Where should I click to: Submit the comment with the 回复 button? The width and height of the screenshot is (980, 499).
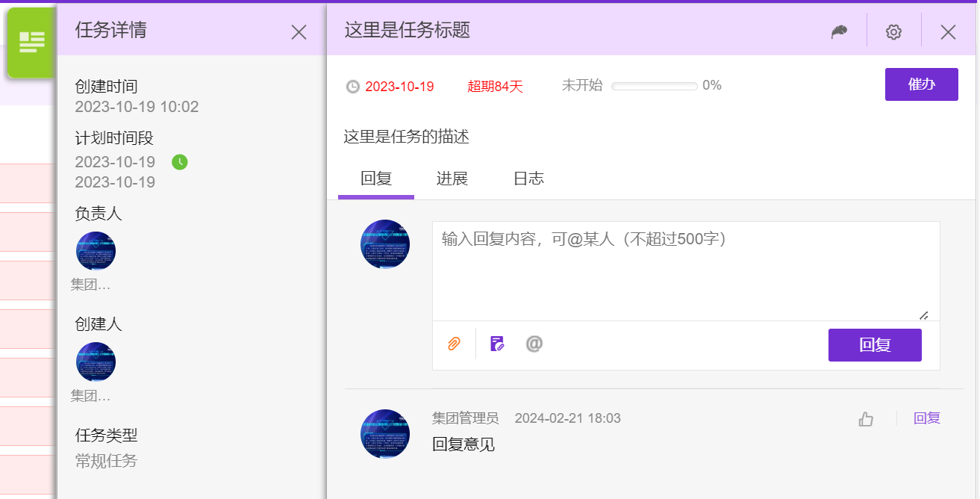click(x=875, y=344)
